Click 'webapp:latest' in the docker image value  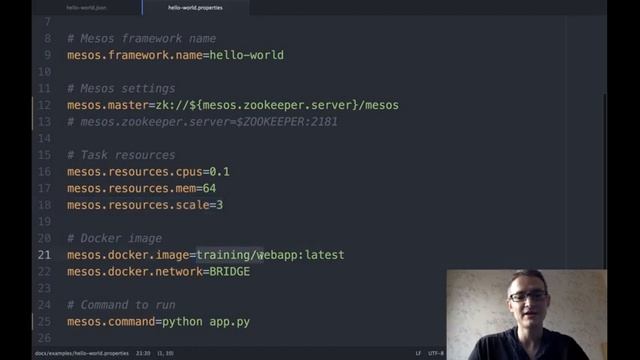point(300,255)
